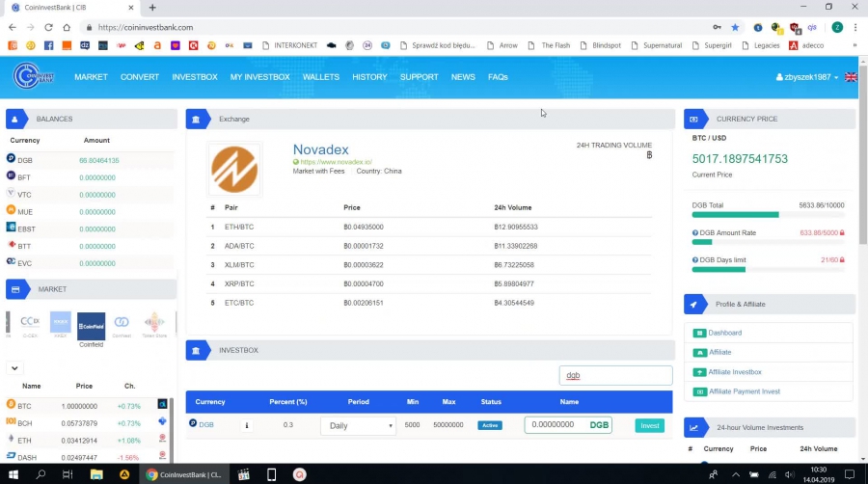Go to the WALLETS menu item

(x=321, y=77)
